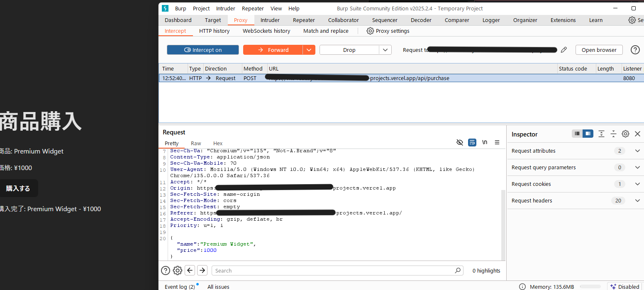Open the Help menu
This screenshot has height=290, width=644.
(294, 8)
